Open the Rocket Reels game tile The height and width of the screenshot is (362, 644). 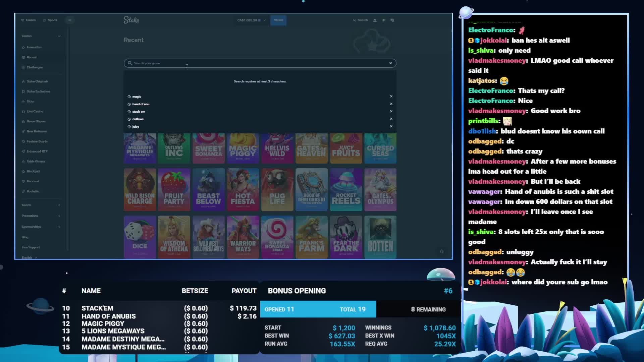(x=346, y=190)
